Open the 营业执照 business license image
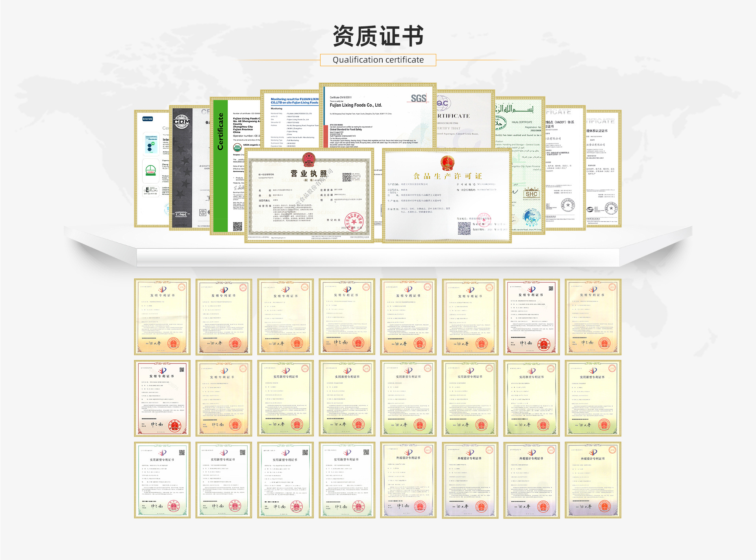The height and width of the screenshot is (560, 756). point(309,195)
